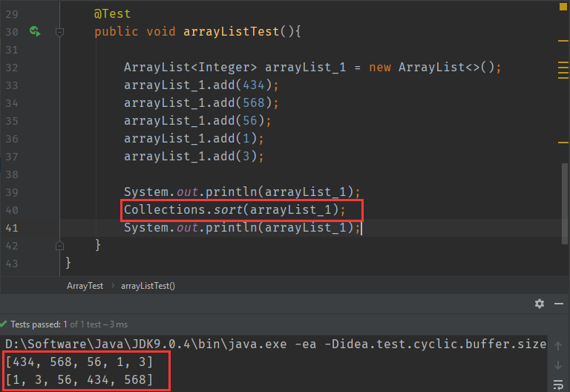Screen dimensions: 570x392
Task: Click the @Test annotation
Action: click(x=112, y=14)
